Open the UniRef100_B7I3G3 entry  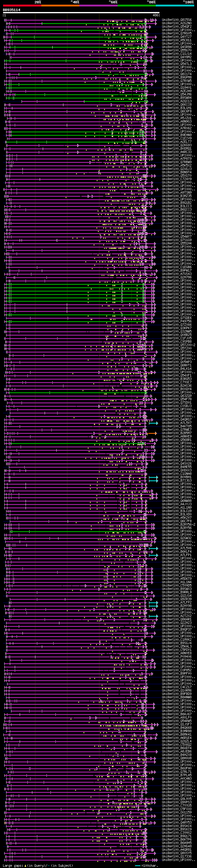176,481
